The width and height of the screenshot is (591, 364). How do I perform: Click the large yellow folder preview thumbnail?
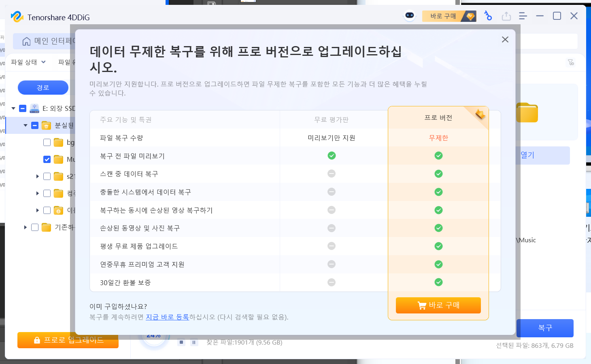[527, 112]
